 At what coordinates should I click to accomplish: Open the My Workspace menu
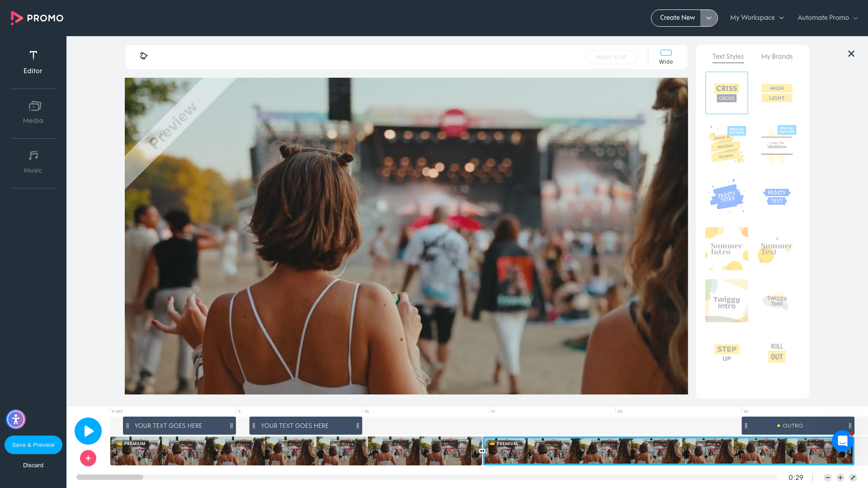point(757,18)
